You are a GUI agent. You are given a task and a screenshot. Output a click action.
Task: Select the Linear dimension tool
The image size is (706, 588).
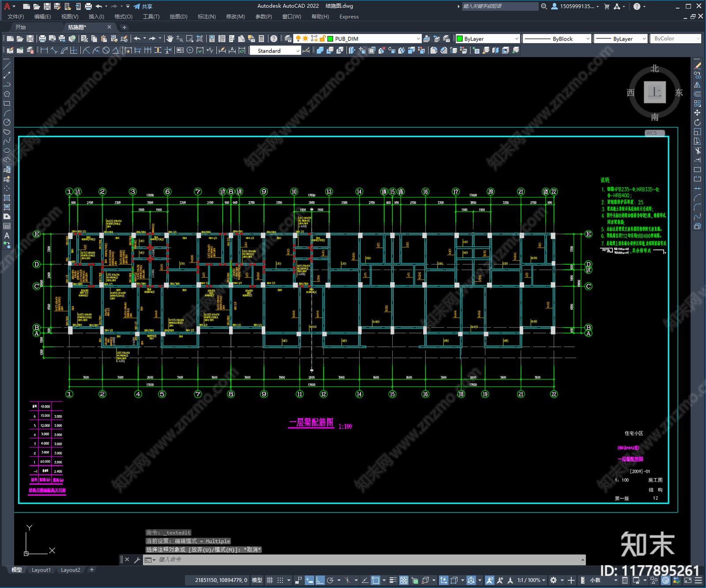(44, 50)
